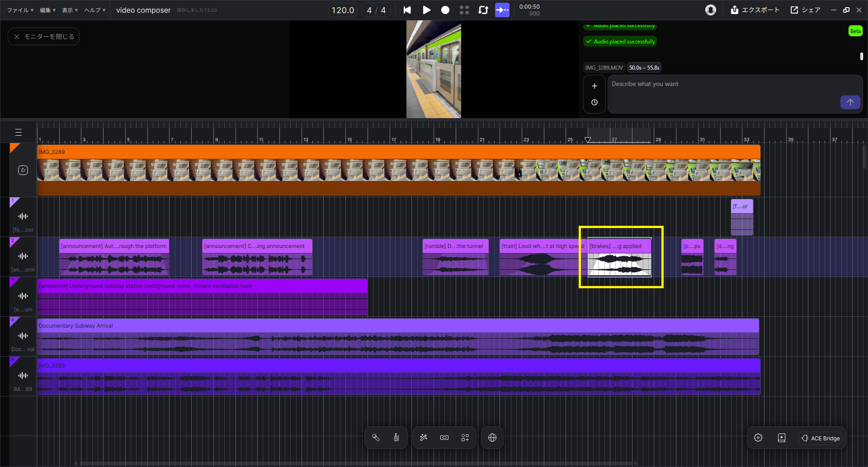Click the plus attachment icon in prompt panel
Viewport: 868px width, 467px height.
594,86
